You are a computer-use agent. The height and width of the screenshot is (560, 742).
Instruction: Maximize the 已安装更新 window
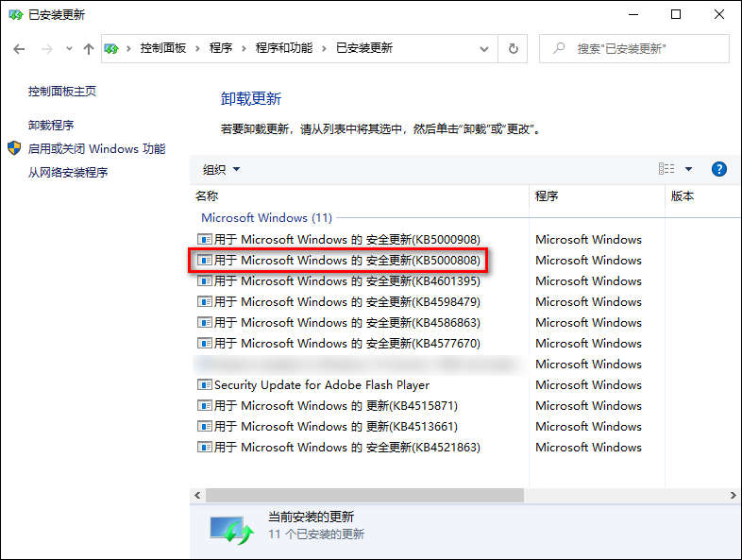pos(676,15)
